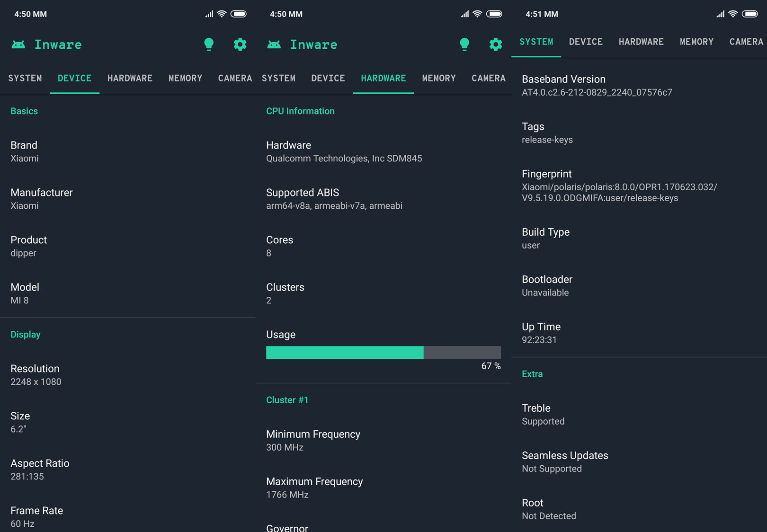
Task: Tap the Wi-Fi icon in the 4:51 status bar
Action: click(733, 14)
